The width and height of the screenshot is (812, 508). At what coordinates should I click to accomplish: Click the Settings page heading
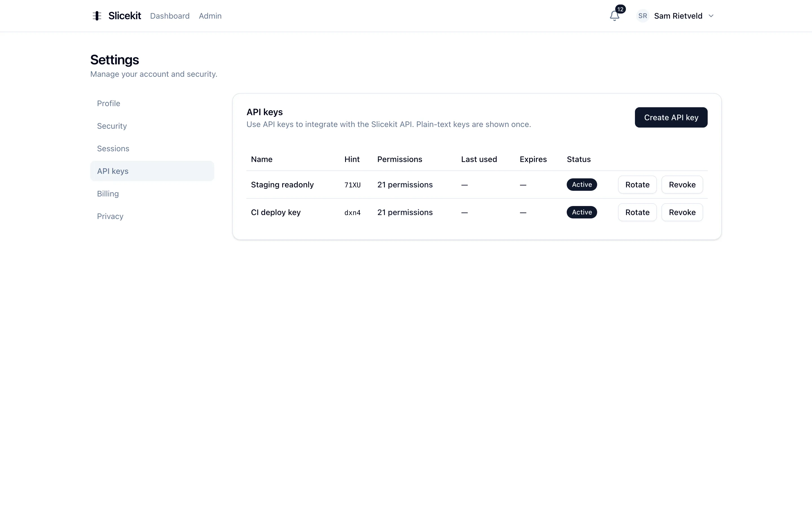114,60
